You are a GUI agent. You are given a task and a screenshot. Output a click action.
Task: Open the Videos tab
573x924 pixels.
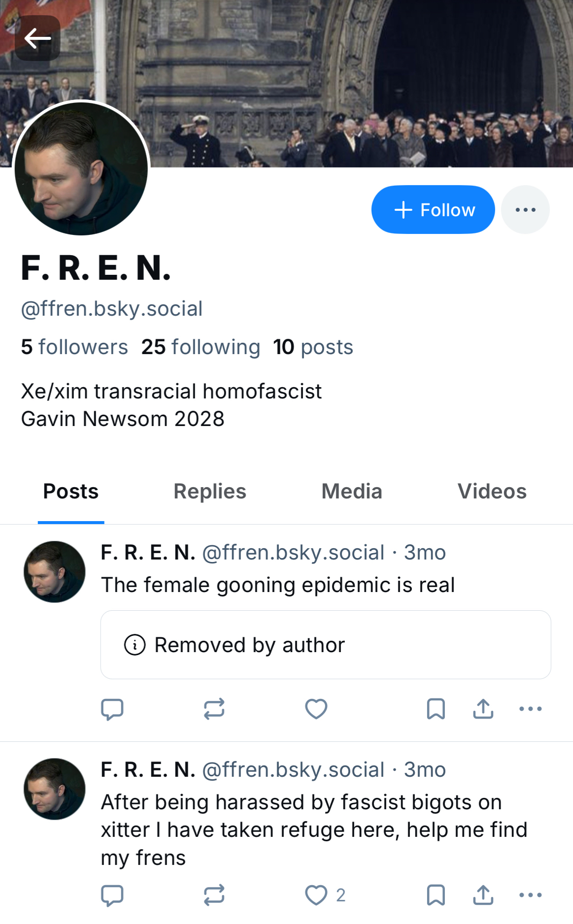tap(492, 492)
